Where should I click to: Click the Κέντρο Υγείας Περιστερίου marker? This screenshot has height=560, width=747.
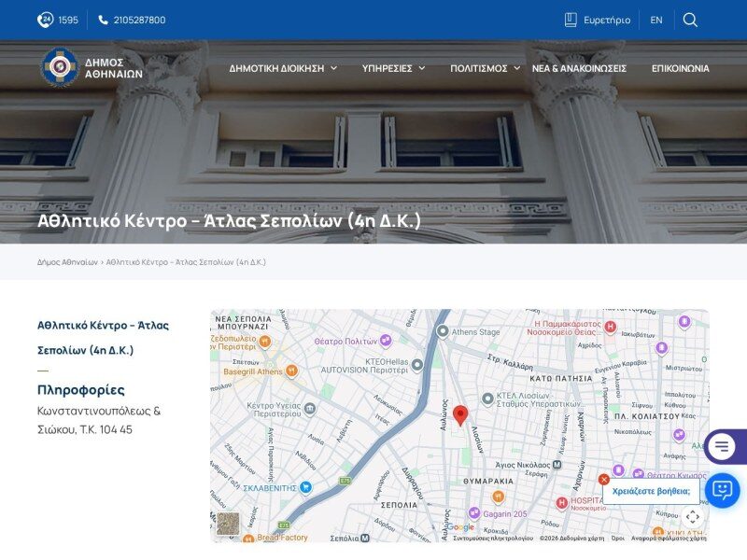310,409
